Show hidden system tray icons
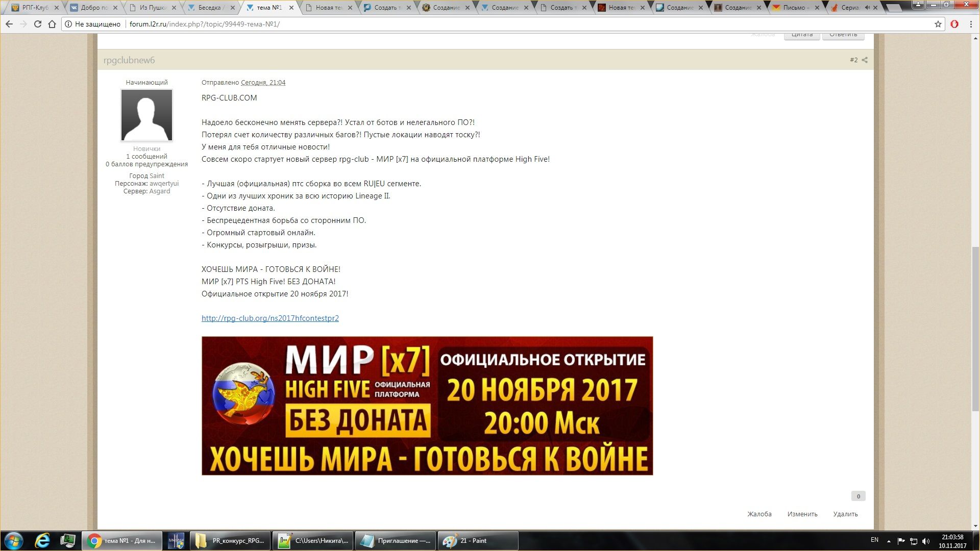 pos(889,541)
